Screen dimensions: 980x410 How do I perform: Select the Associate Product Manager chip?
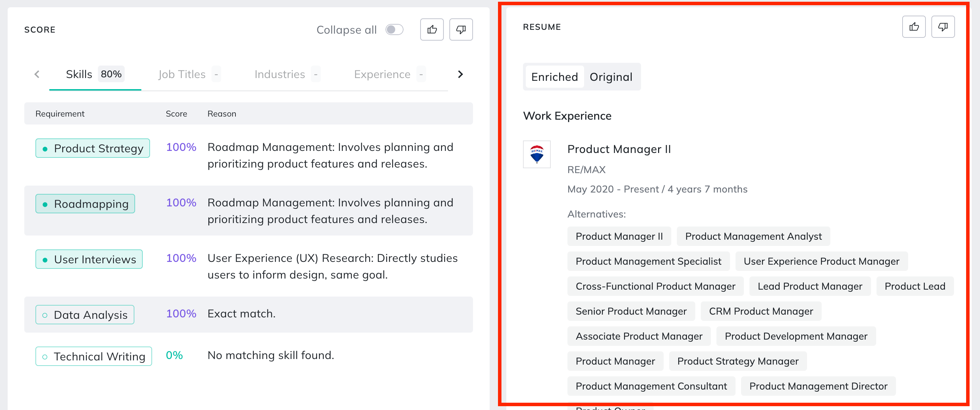point(639,336)
